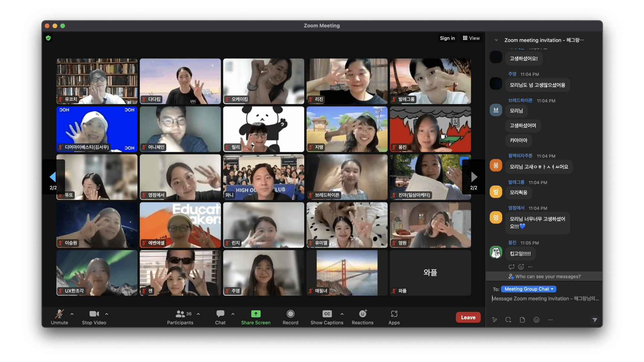644x362 pixels.
Task: Go to next gallery page arrow
Action: [x=474, y=177]
